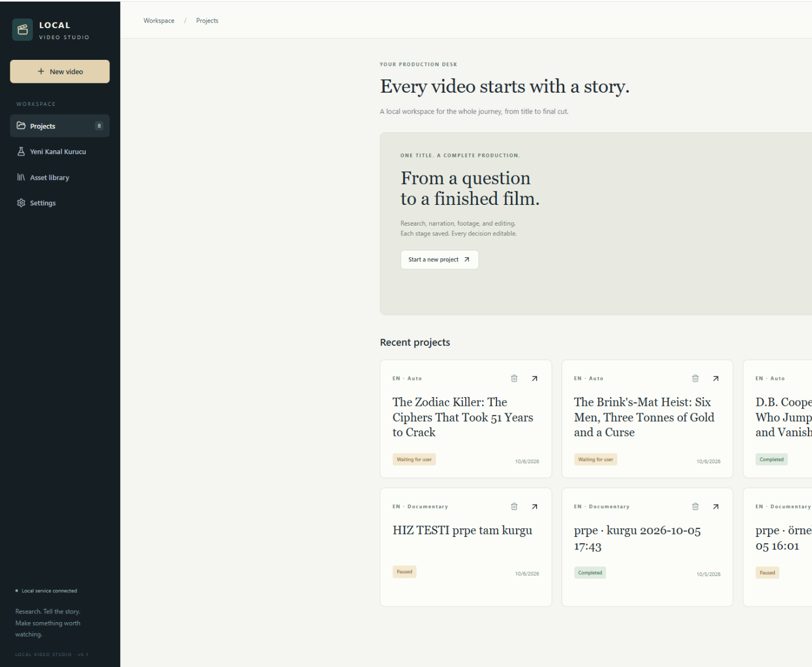Delete the HIZ TESTI prpe tam kurgu project

514,507
